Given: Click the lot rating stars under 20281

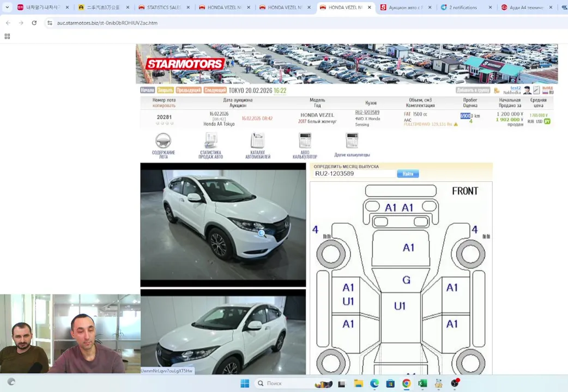Looking at the screenshot, I should (164, 123).
